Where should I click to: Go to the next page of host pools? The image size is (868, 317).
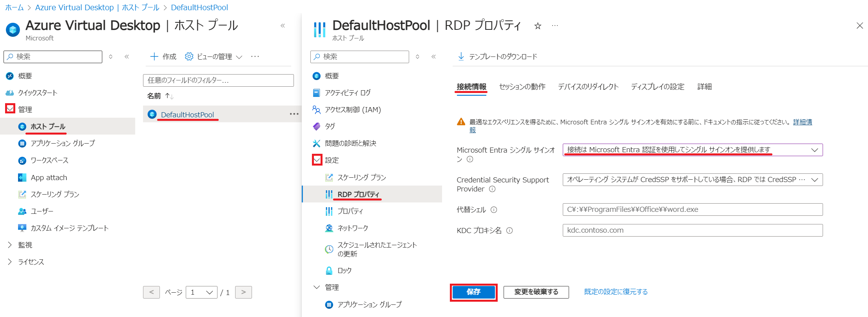tap(243, 292)
